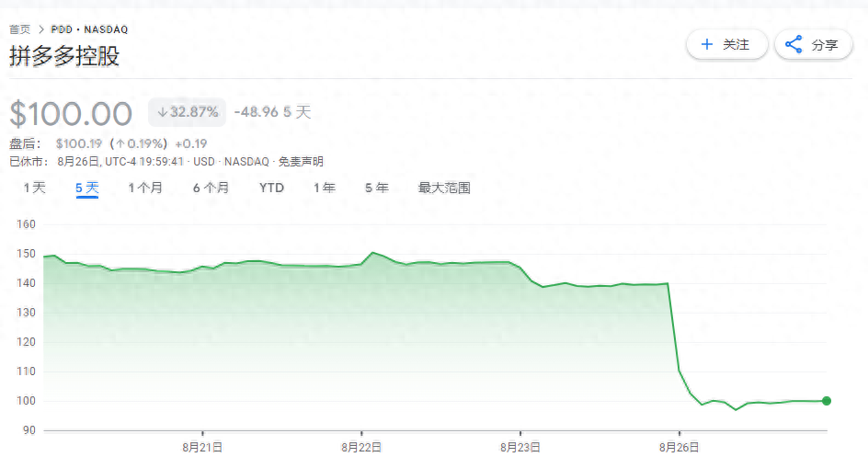Click the 100 y-axis label
The height and width of the screenshot is (457, 868).
(26, 401)
